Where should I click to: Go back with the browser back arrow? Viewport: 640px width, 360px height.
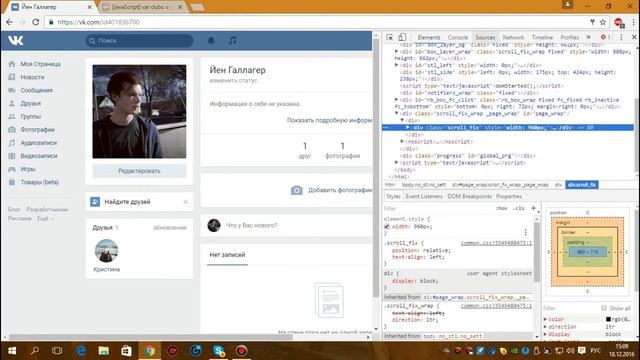click(9, 22)
